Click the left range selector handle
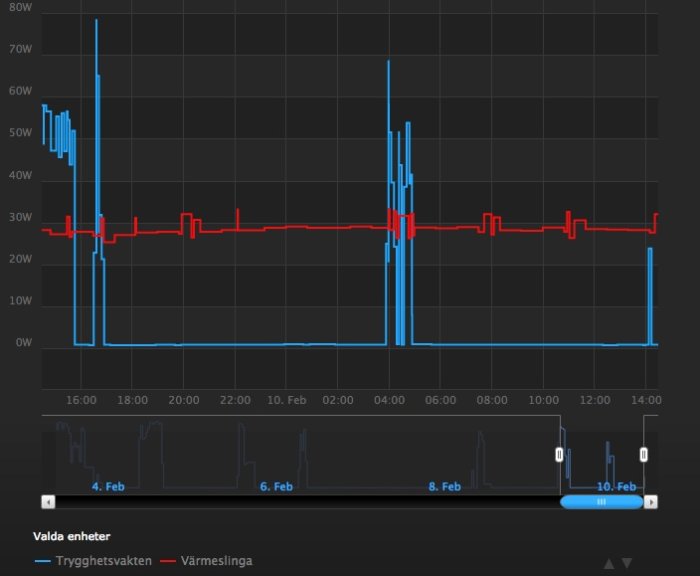Viewport: 700px width, 576px height. coord(559,455)
